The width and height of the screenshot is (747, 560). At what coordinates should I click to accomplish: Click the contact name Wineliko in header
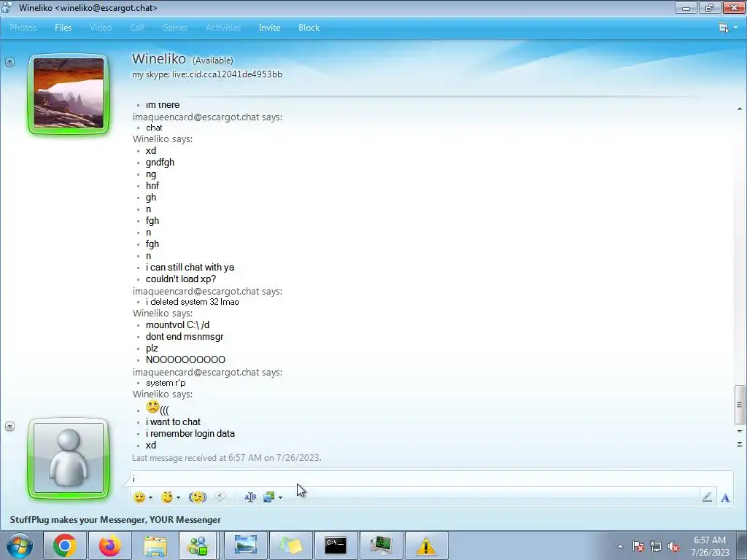point(158,58)
